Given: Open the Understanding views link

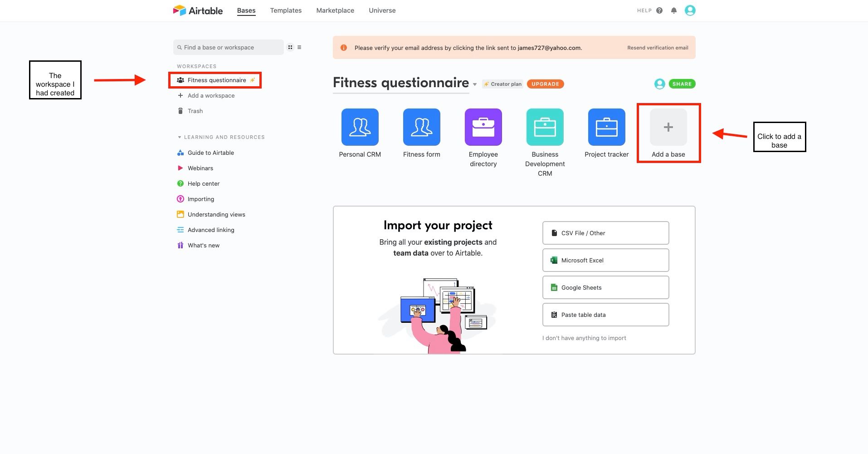Looking at the screenshot, I should (x=216, y=214).
